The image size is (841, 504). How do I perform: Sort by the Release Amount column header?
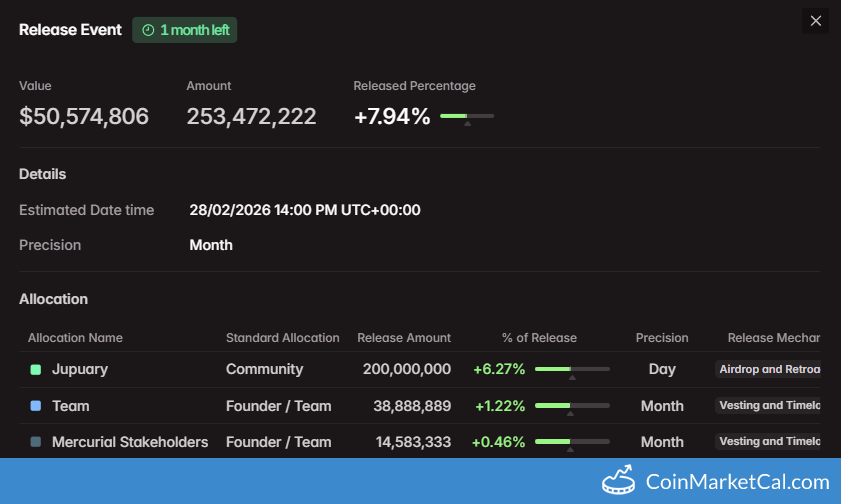click(x=404, y=338)
